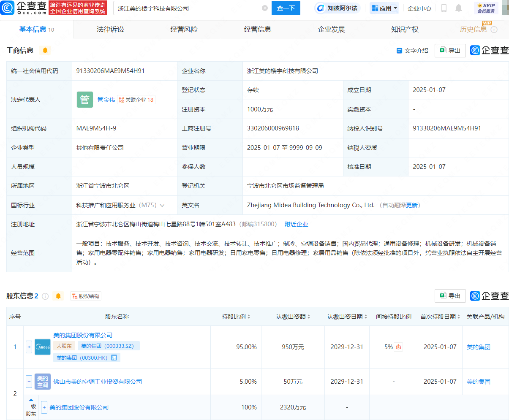Select the 基本信息 tab
The image size is (509, 420).
click(37, 29)
